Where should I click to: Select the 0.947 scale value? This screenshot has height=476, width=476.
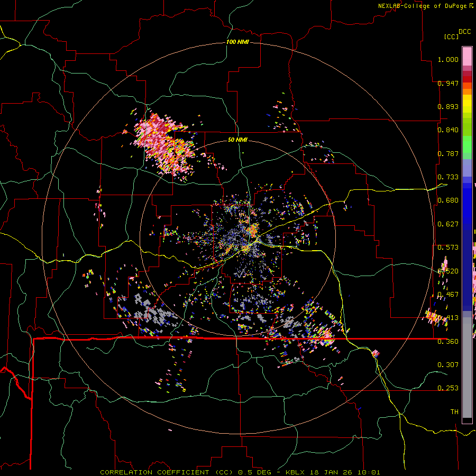coord(448,83)
